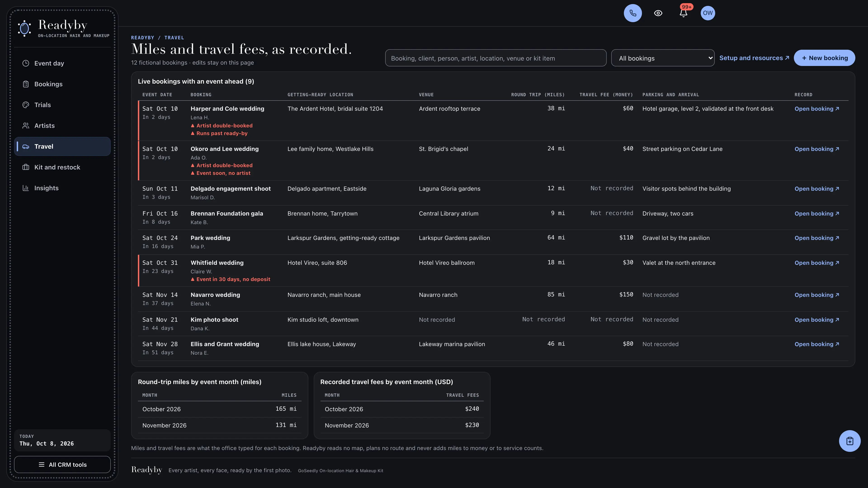Click the phone call icon button

tap(632, 13)
